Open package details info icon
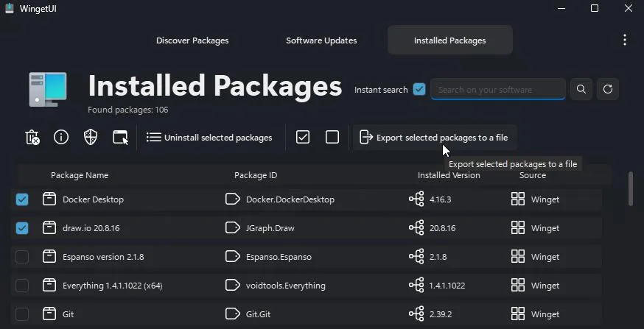This screenshot has height=329, width=644. [61, 138]
